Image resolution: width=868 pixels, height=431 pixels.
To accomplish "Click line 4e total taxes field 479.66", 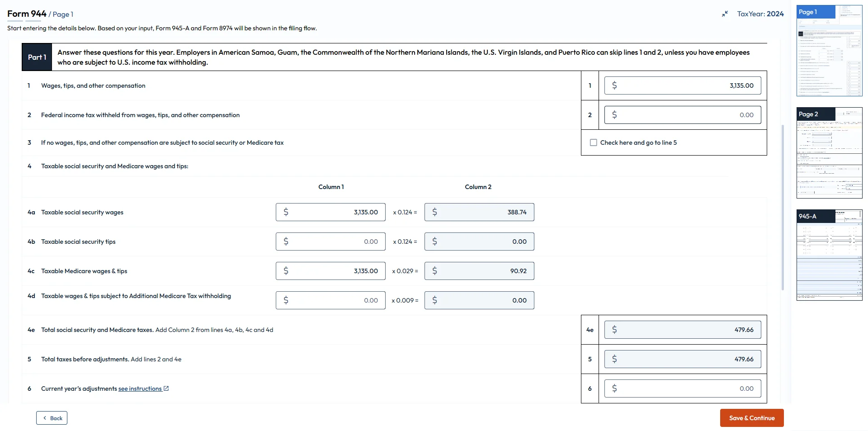I will 683,330.
